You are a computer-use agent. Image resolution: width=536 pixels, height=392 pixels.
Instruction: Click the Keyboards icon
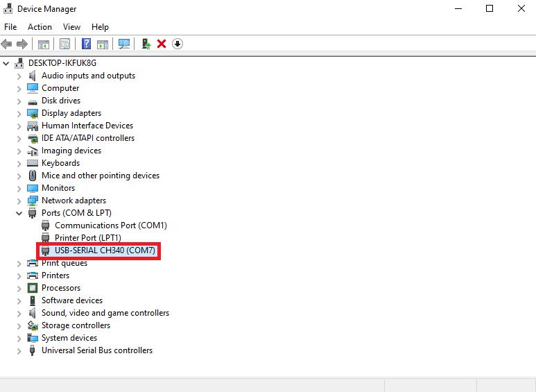click(33, 163)
